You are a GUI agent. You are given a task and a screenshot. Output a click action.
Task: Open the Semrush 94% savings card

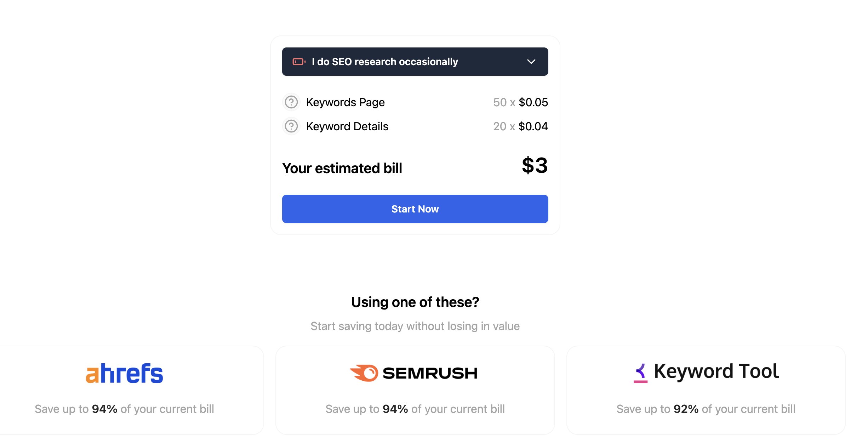(x=415, y=390)
